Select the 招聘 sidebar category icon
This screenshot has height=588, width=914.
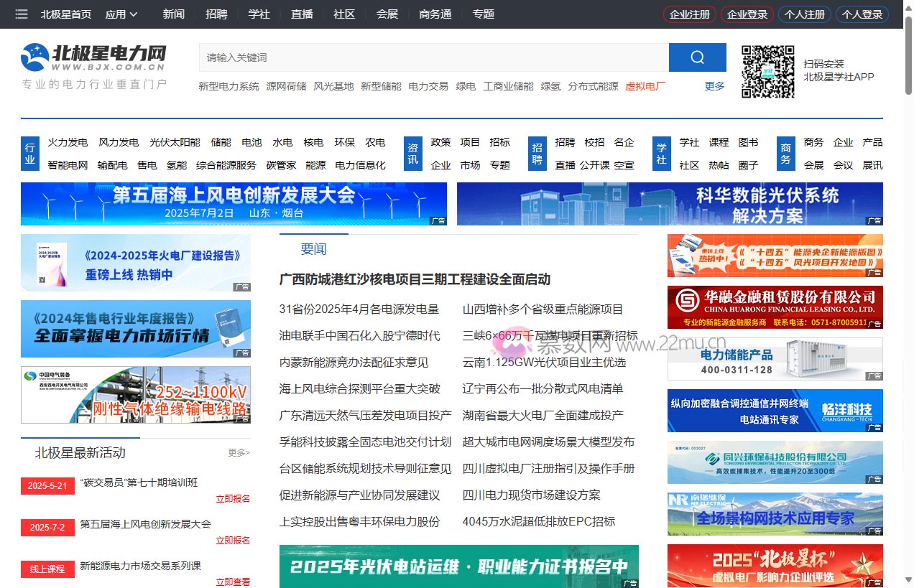tap(536, 153)
